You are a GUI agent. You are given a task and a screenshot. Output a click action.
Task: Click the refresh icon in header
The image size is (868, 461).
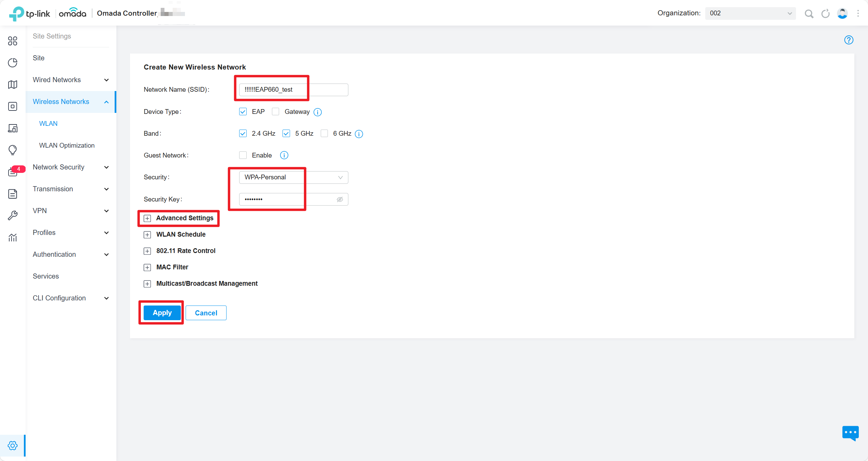coord(826,13)
